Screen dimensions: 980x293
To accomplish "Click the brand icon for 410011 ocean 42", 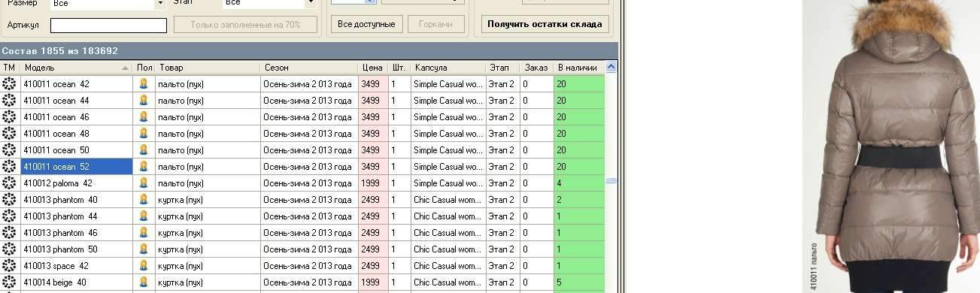I will point(9,84).
